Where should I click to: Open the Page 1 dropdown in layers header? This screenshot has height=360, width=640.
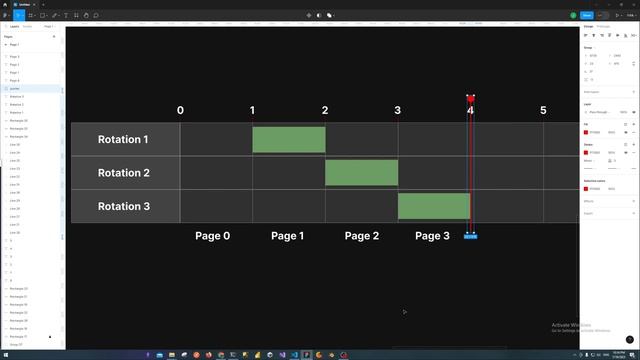[49, 27]
